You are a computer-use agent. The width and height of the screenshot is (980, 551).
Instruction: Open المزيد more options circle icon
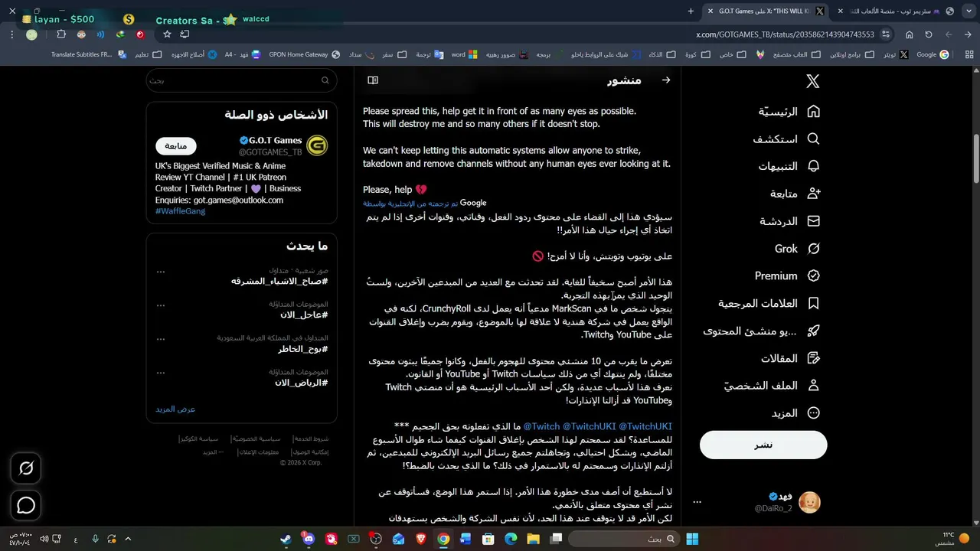click(813, 413)
